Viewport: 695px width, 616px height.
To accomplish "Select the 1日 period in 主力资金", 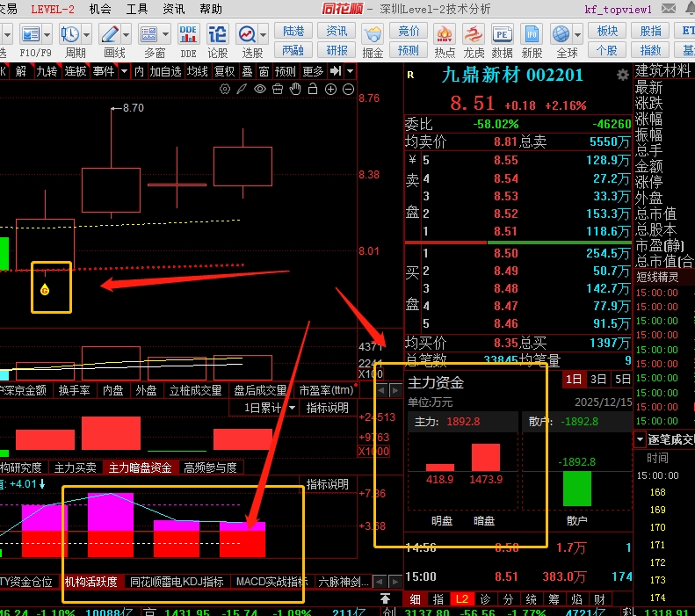I will pyautogui.click(x=574, y=379).
